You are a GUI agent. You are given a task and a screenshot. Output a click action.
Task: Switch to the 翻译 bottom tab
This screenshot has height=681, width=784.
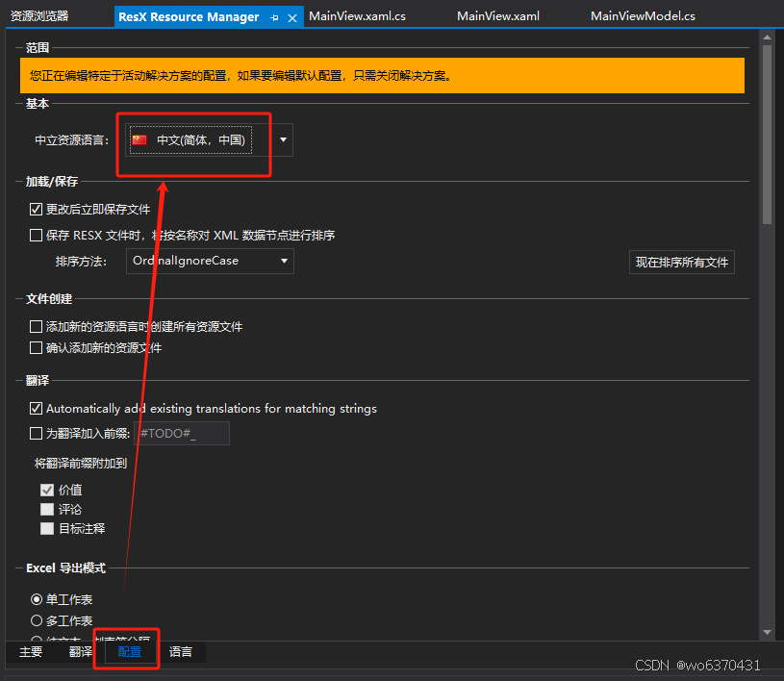(81, 651)
